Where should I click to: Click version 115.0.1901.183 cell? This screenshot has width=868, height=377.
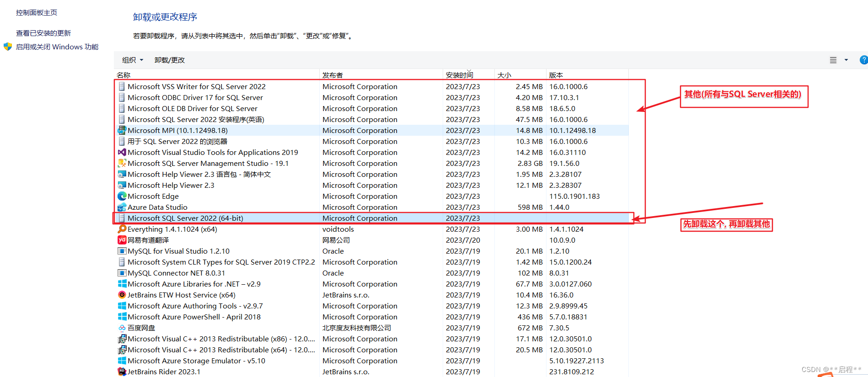574,196
